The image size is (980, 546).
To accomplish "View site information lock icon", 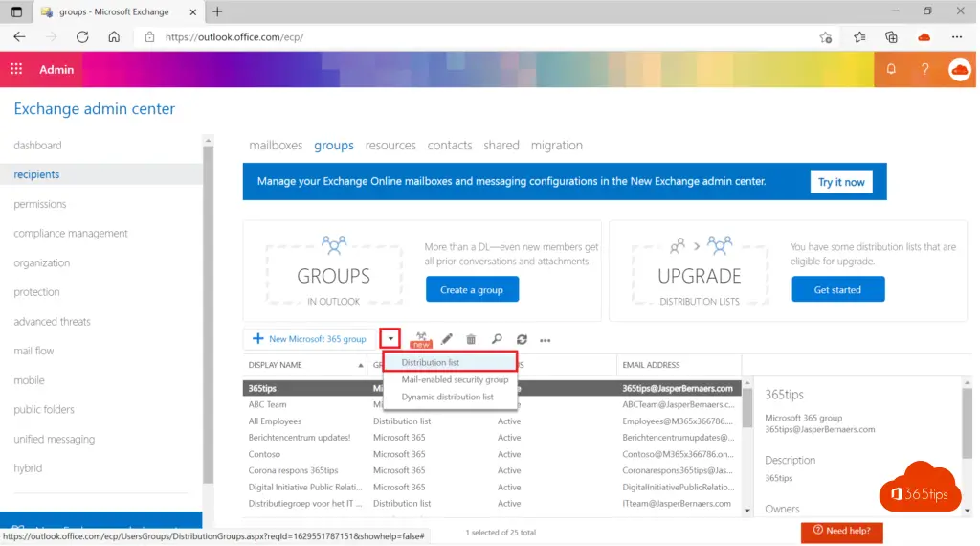I will click(x=150, y=37).
